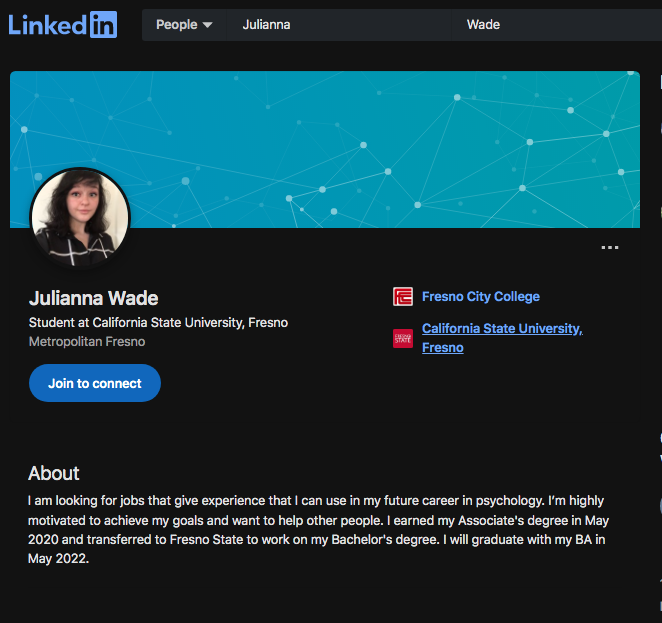Select the Metropolitan Fresno location text
This screenshot has height=623, width=662.
87,341
